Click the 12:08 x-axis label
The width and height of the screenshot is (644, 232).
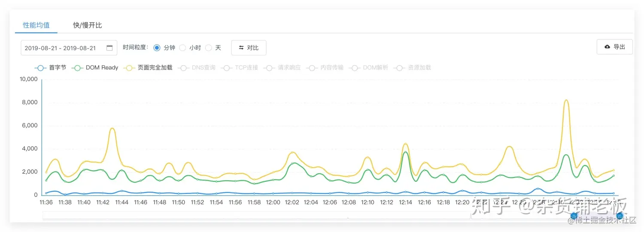[349, 202]
